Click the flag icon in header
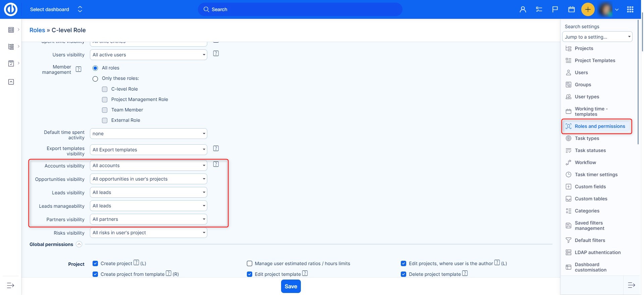 (x=555, y=9)
